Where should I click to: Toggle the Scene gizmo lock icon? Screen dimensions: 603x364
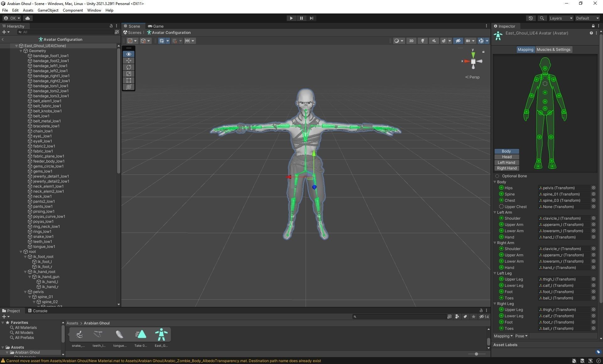(483, 51)
